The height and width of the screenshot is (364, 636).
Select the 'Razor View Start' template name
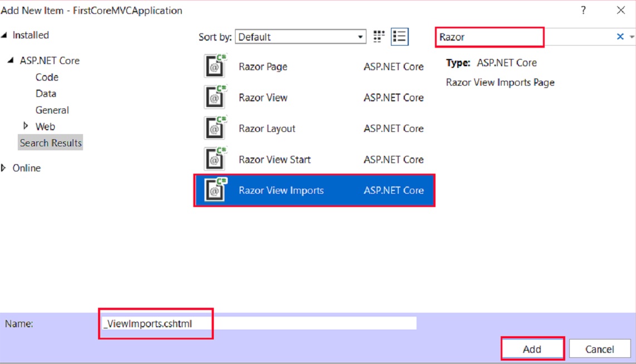click(x=275, y=160)
